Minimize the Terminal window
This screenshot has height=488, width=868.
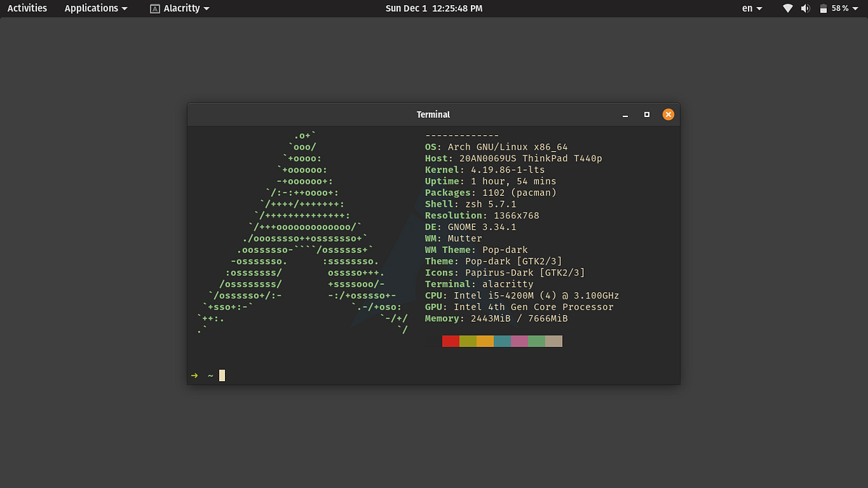click(625, 114)
